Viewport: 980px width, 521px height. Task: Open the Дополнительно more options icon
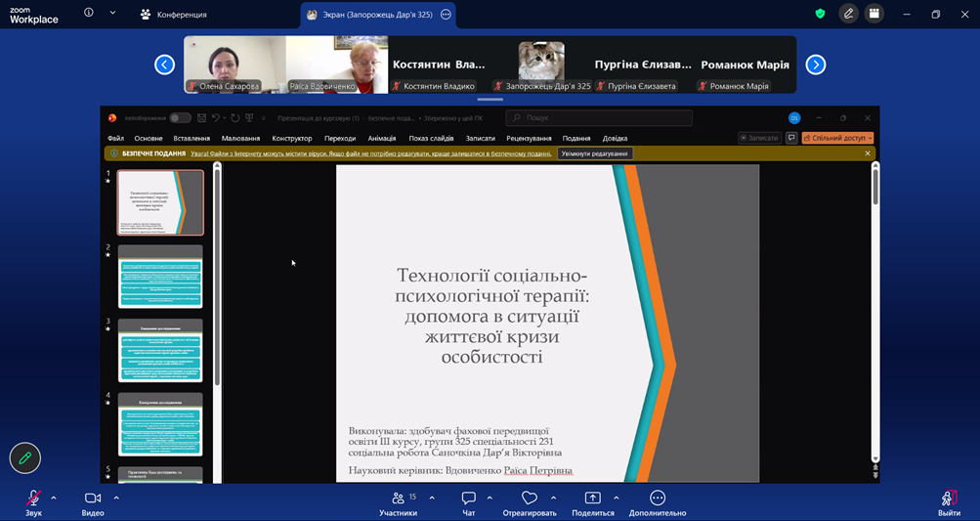pos(658,499)
